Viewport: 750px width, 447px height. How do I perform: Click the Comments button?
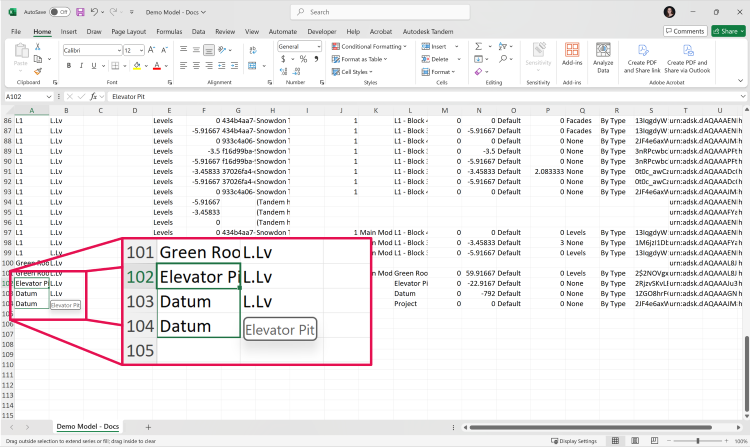pyautogui.click(x=684, y=31)
